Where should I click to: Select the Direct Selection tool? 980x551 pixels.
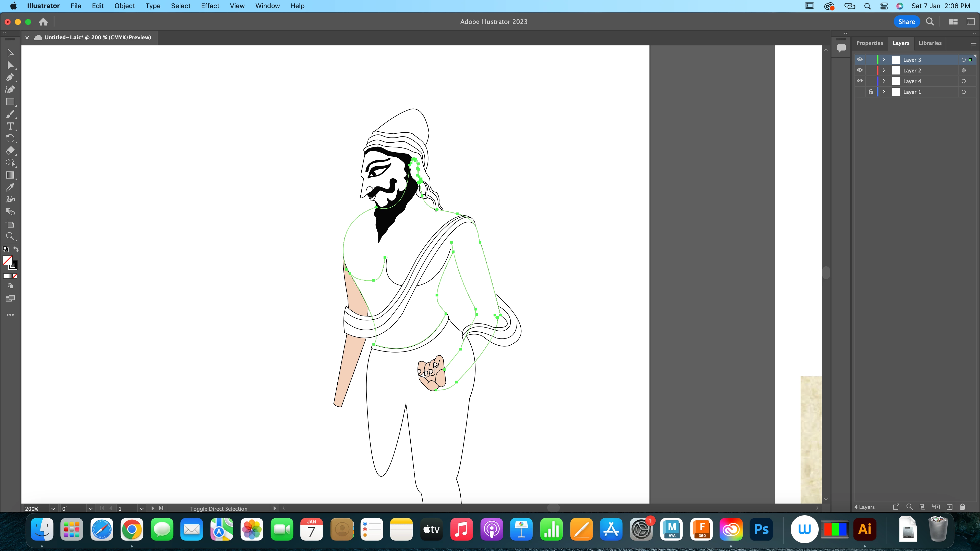pyautogui.click(x=10, y=65)
